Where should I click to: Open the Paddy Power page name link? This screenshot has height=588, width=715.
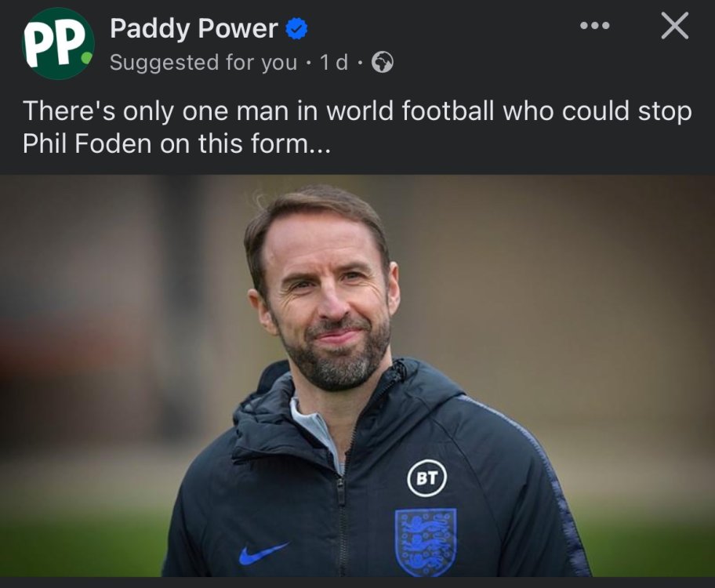(194, 30)
